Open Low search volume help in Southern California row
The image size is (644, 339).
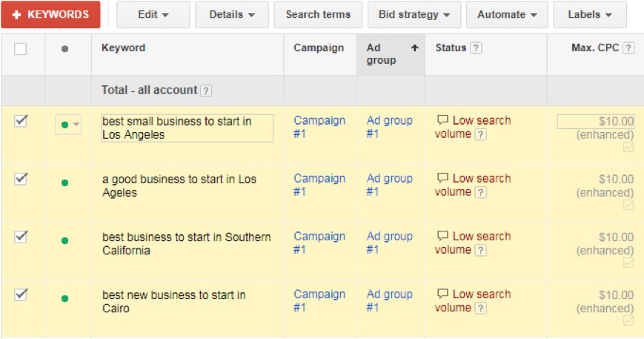[481, 250]
